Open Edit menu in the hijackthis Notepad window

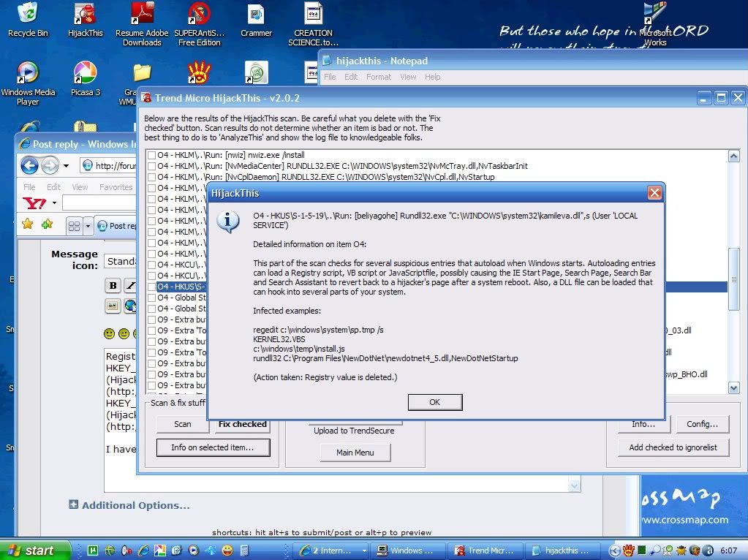tap(351, 77)
